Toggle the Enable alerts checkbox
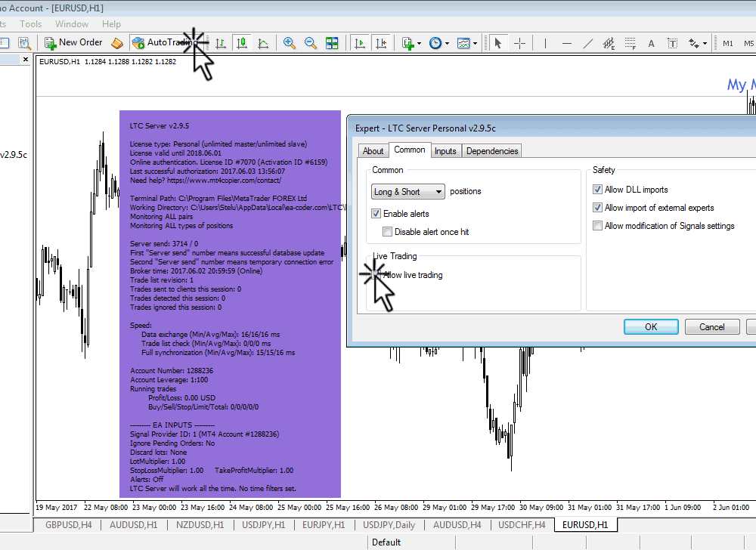756x550 pixels. [x=376, y=213]
